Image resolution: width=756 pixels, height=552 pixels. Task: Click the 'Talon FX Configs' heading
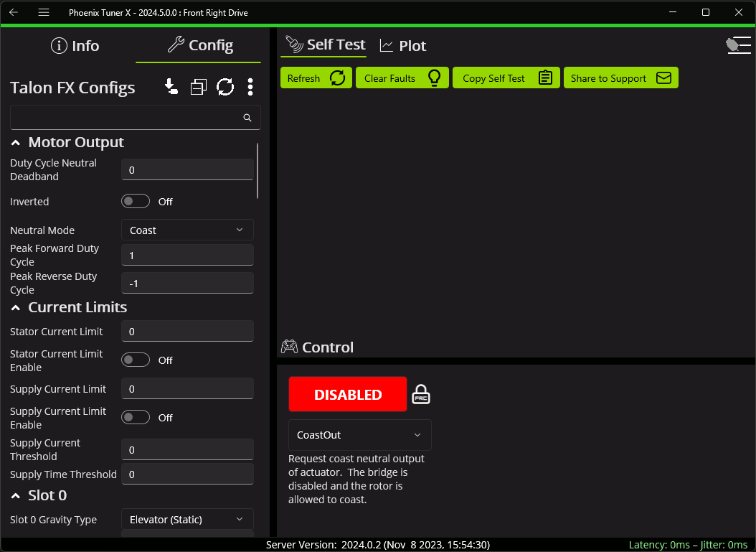pos(72,88)
